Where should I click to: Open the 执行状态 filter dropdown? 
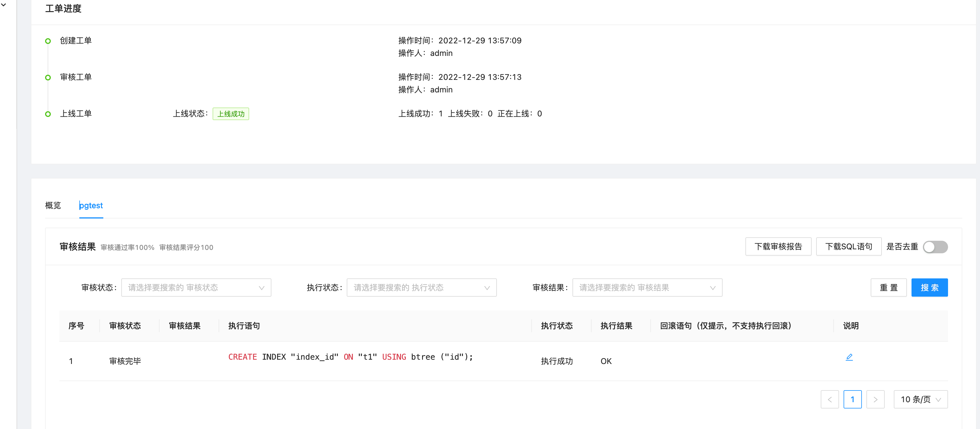(422, 288)
